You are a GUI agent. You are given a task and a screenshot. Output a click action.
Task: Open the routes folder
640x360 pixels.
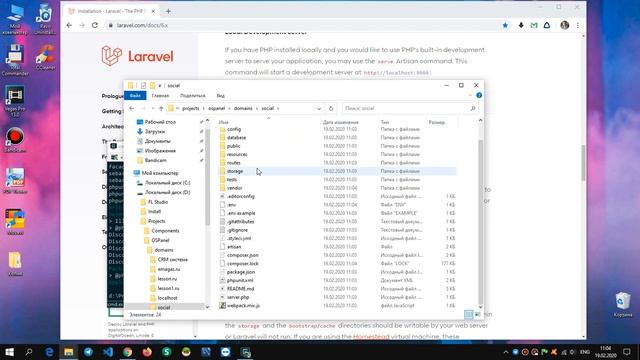pos(233,162)
